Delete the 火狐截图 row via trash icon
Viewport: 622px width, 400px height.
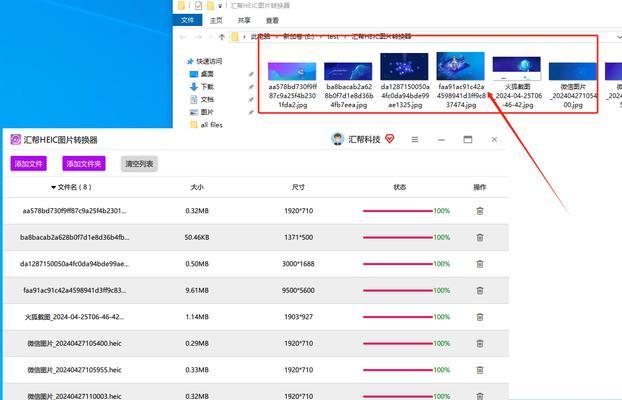(x=480, y=317)
